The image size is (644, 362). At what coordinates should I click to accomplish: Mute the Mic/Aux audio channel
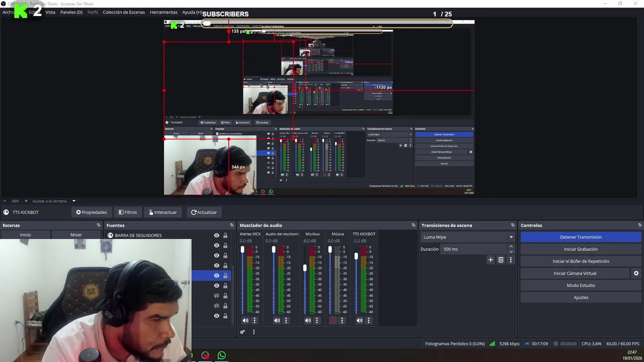click(308, 320)
